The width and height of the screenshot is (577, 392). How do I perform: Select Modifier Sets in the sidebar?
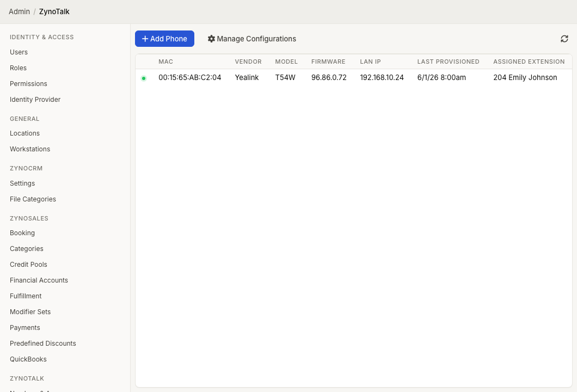point(30,312)
